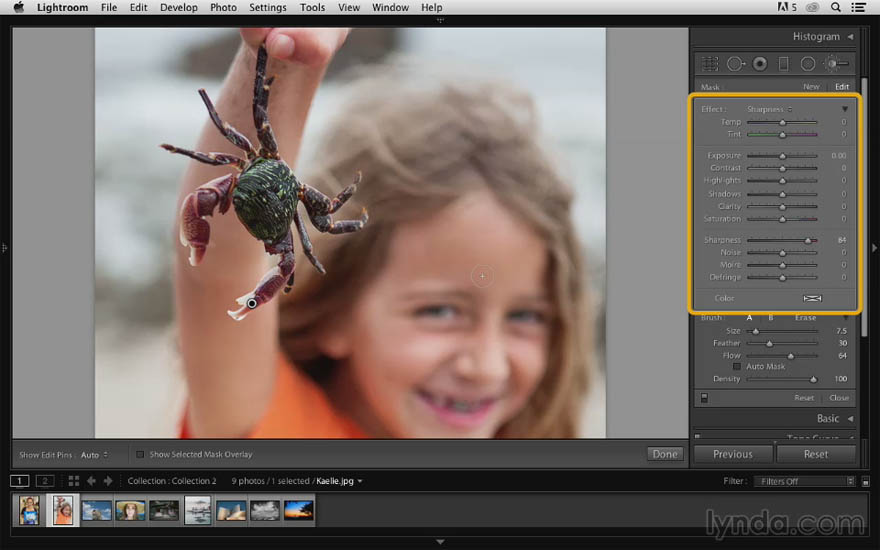Enable Auto Mask checkbox
This screenshot has width=880, height=550.
pos(737,366)
